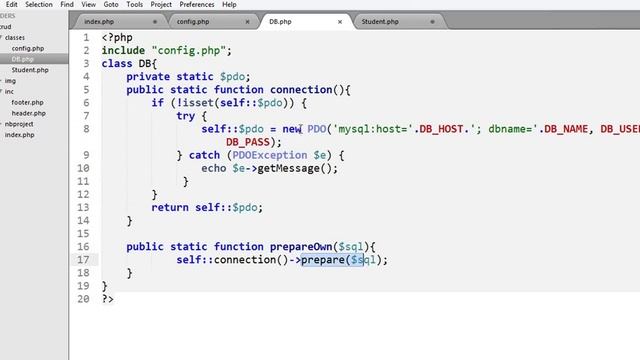640x360 pixels.
Task: Open the Project menu
Action: coord(161,4)
